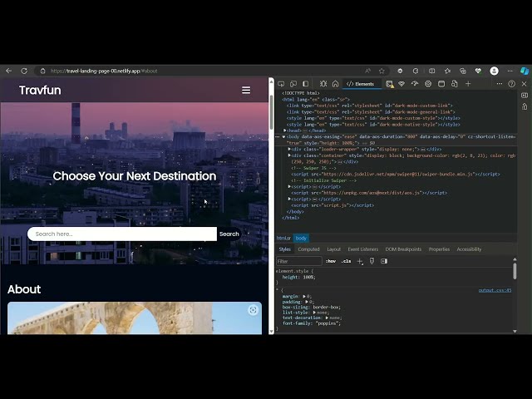Viewport: 532px width, 399px height.
Task: Focus the Search here input field
Action: (122, 234)
